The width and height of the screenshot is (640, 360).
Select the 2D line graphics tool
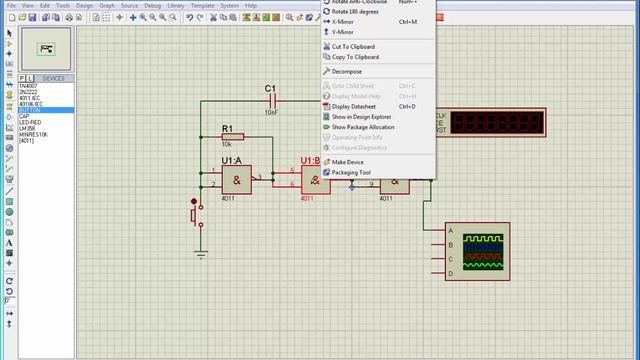pyautogui.click(x=9, y=191)
